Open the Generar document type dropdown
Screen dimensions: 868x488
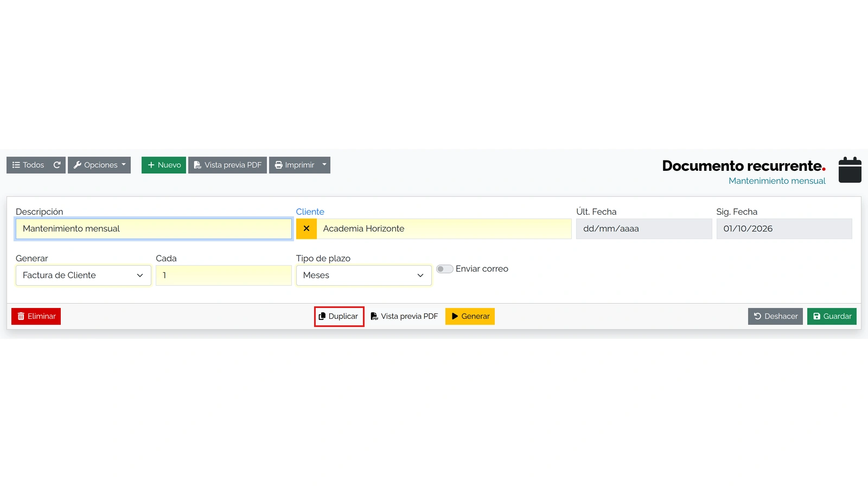84,275
